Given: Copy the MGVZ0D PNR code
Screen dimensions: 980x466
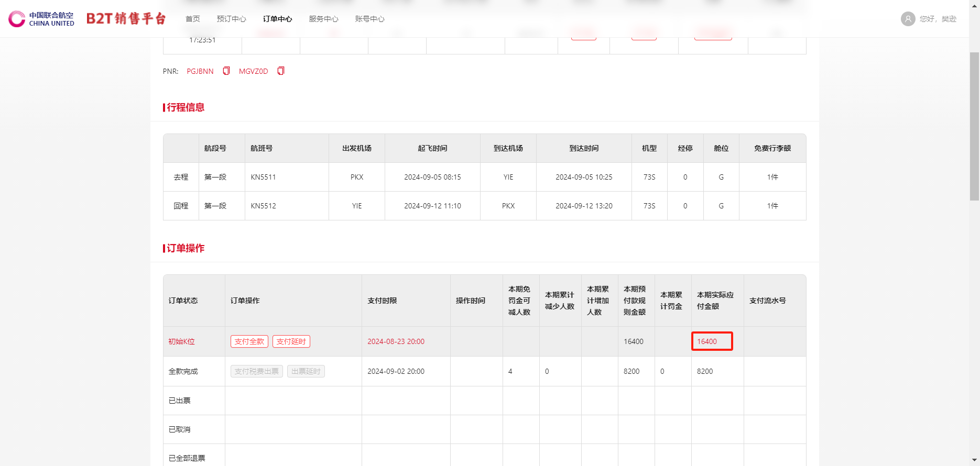Looking at the screenshot, I should pos(281,71).
